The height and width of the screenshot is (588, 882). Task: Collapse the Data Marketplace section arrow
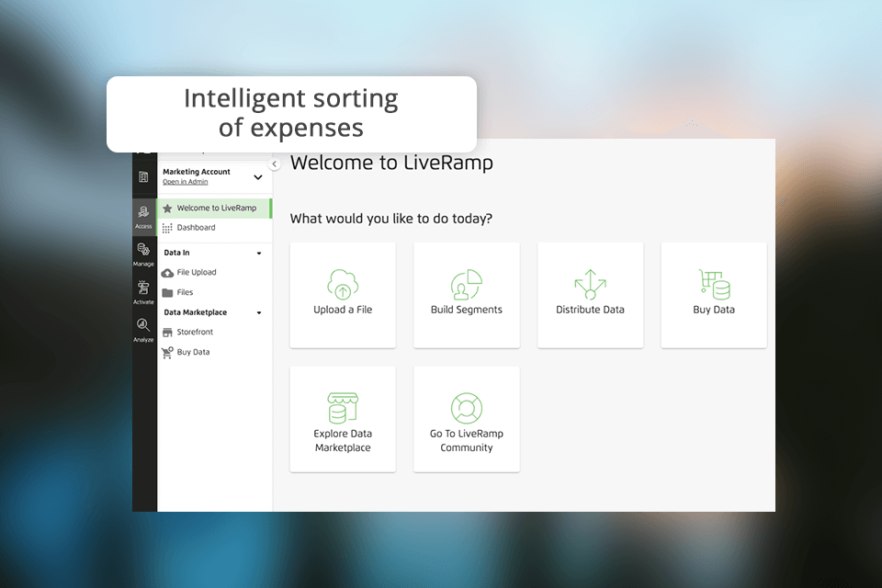(259, 313)
